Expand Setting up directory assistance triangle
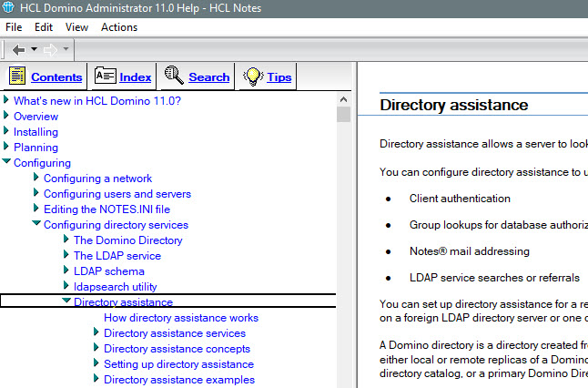The height and width of the screenshot is (388, 588). [x=96, y=362]
